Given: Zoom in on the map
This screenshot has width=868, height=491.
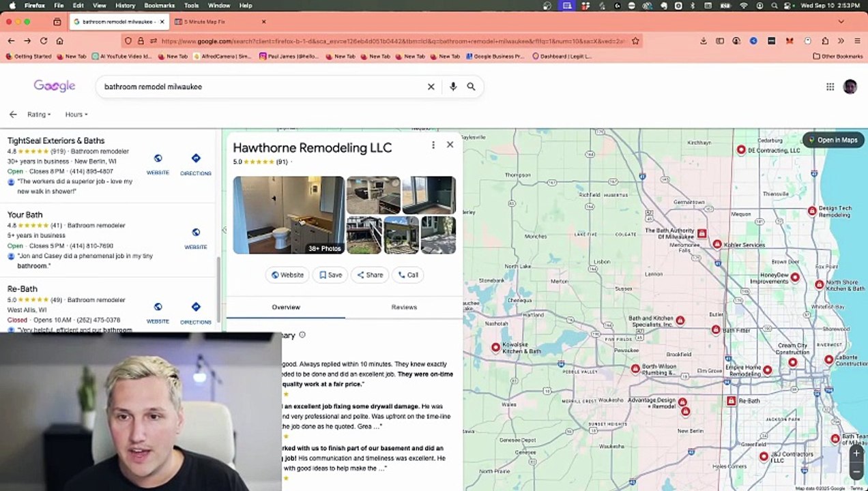Looking at the screenshot, I should [x=856, y=453].
